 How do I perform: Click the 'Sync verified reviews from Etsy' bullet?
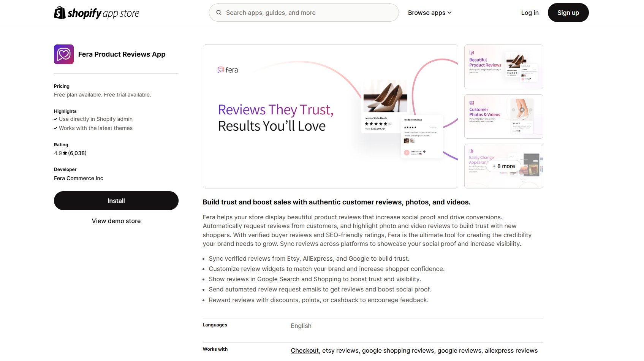(309, 258)
